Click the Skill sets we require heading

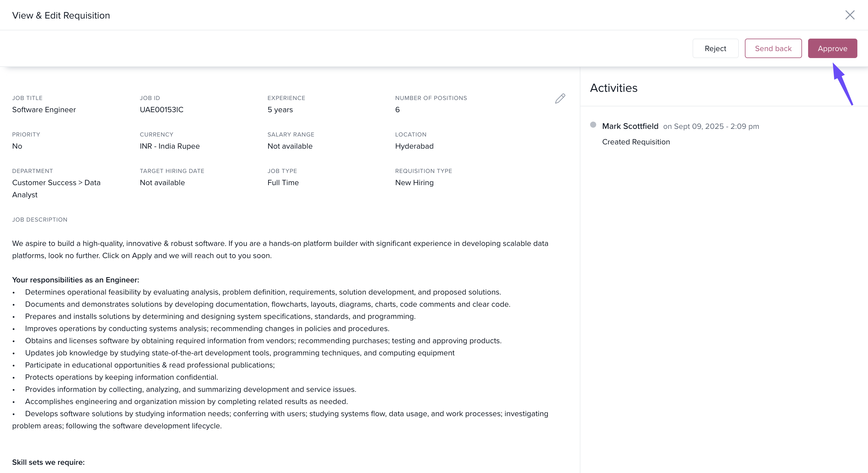click(48, 462)
